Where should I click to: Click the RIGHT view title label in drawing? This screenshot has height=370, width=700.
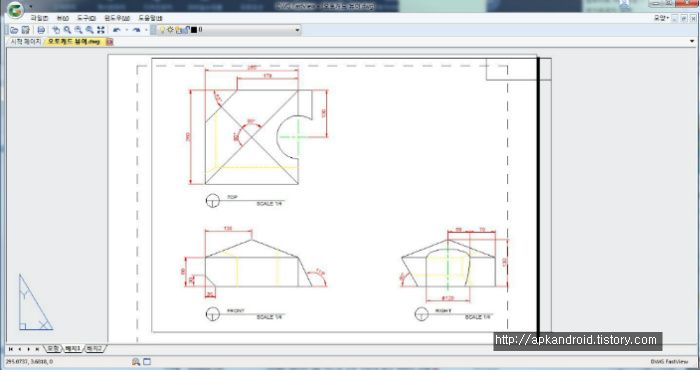tap(444, 311)
